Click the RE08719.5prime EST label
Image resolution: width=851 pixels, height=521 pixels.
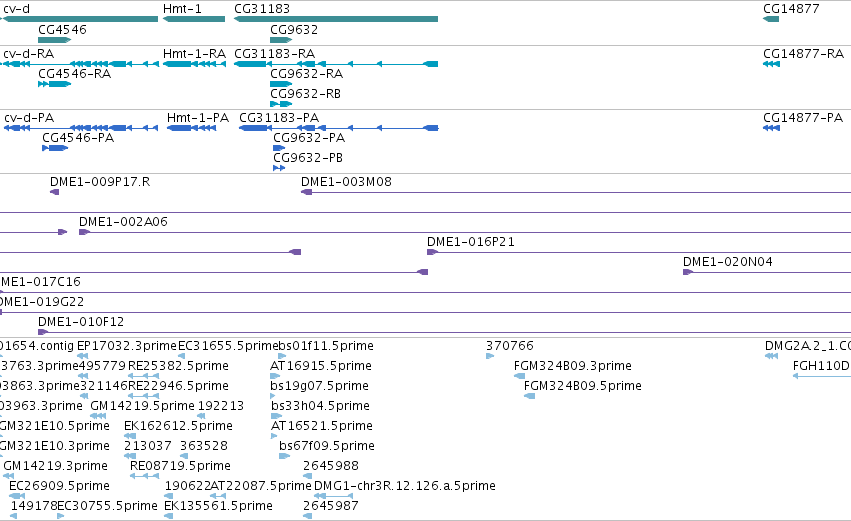[180, 466]
